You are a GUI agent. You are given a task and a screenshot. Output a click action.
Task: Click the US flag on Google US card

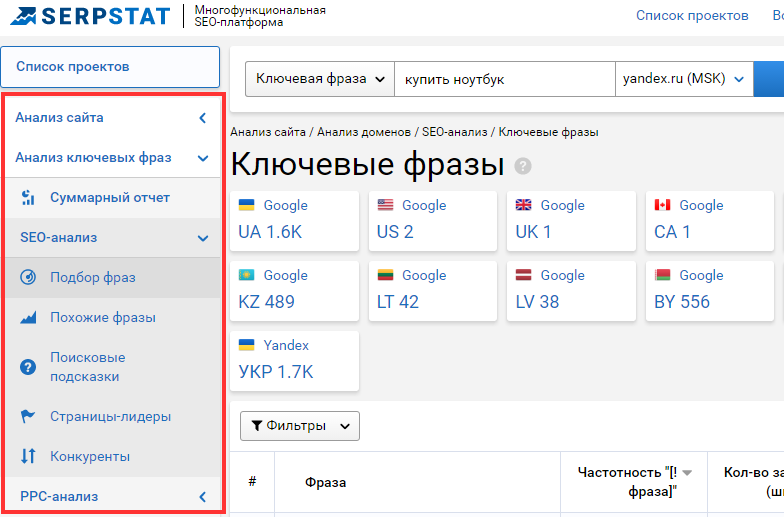386,204
